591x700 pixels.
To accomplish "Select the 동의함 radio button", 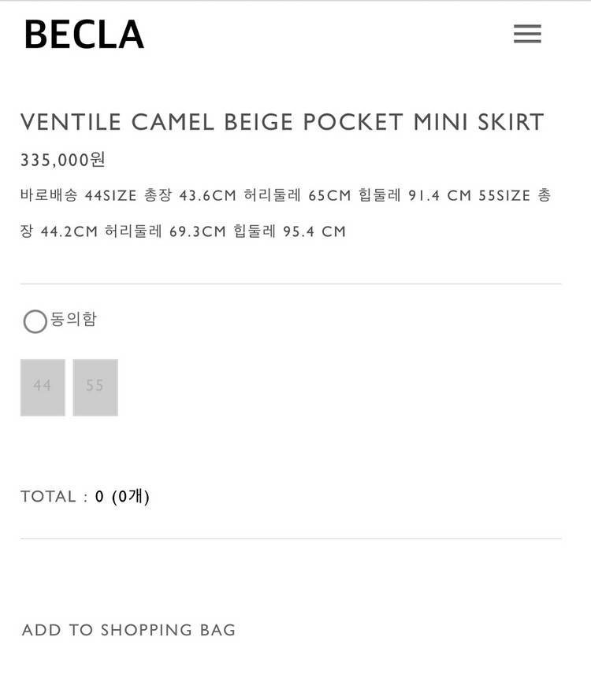I will pyautogui.click(x=35, y=321).
